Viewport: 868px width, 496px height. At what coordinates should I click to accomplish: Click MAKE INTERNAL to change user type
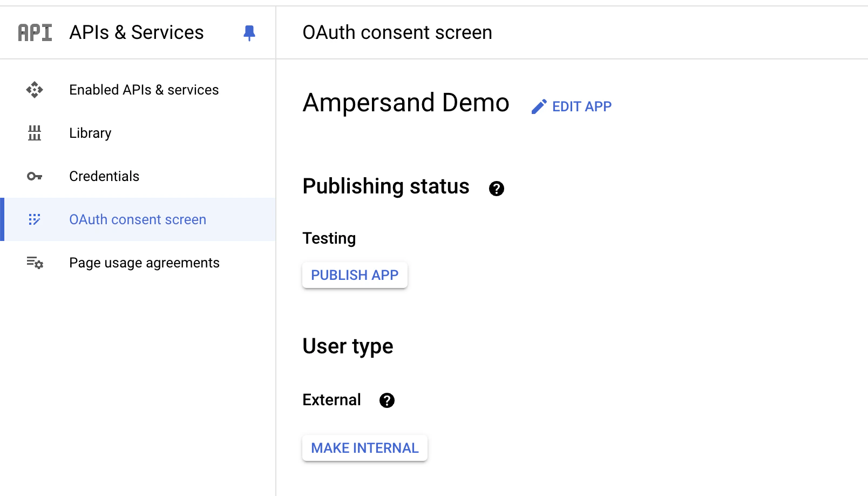pyautogui.click(x=364, y=448)
